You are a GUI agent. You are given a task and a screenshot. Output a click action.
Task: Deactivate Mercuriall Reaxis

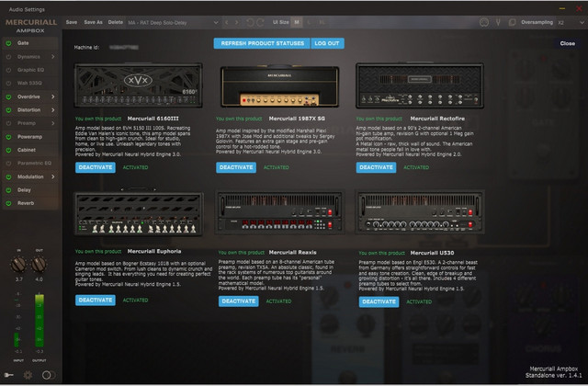pos(239,301)
